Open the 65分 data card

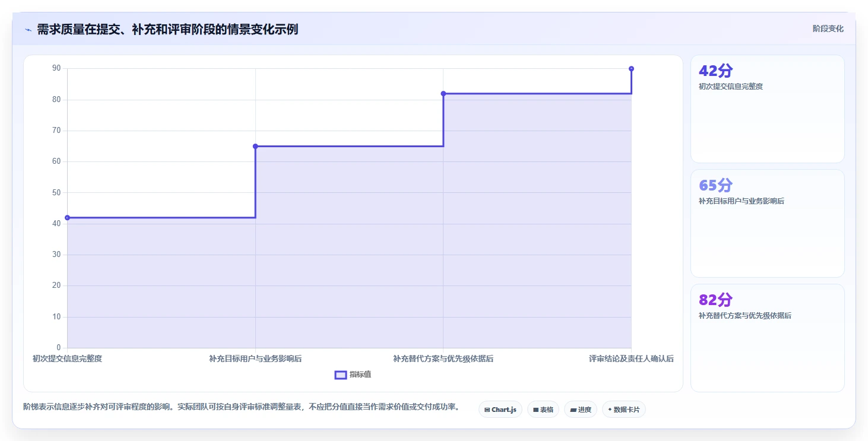point(767,223)
